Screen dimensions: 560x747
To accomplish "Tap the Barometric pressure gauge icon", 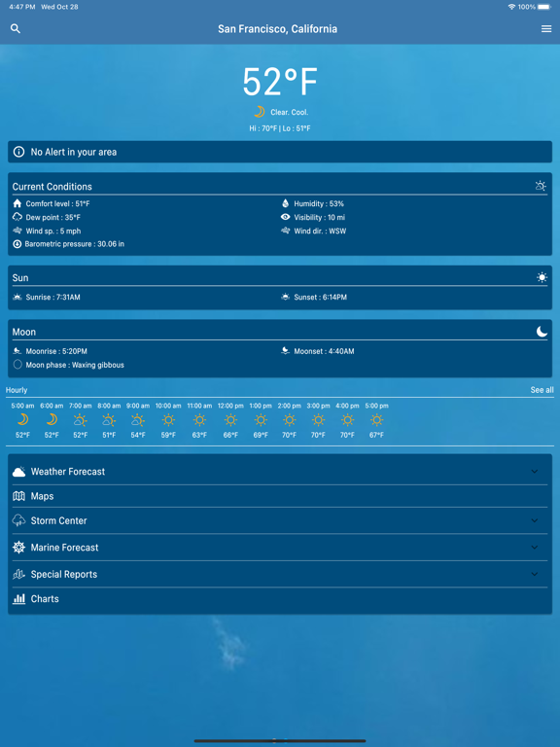I will [17, 244].
